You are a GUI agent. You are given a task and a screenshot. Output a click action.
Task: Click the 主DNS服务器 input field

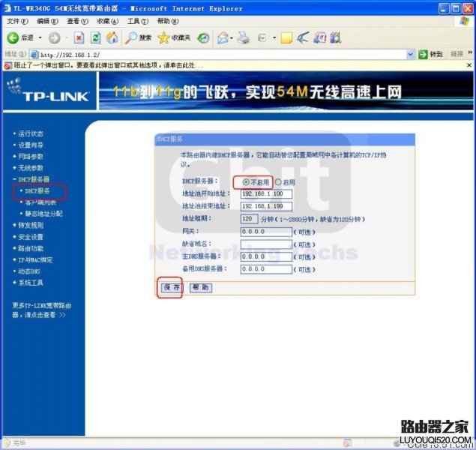[x=266, y=256]
